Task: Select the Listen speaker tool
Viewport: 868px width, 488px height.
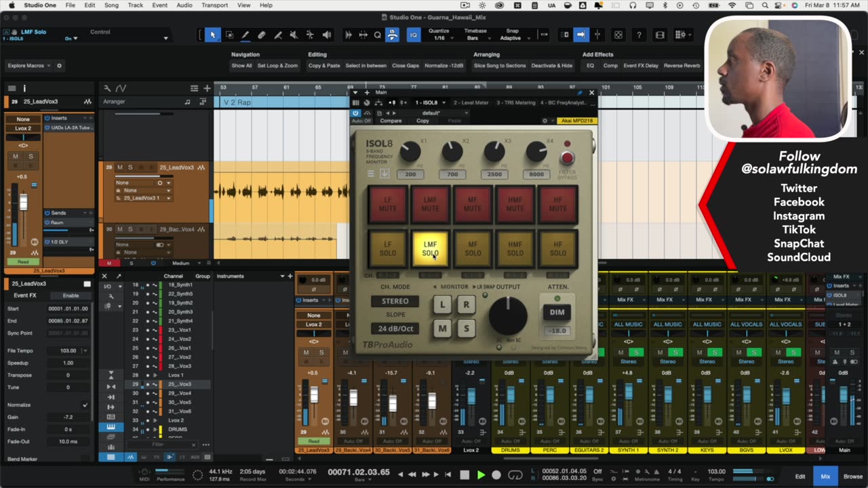Action: tap(327, 35)
